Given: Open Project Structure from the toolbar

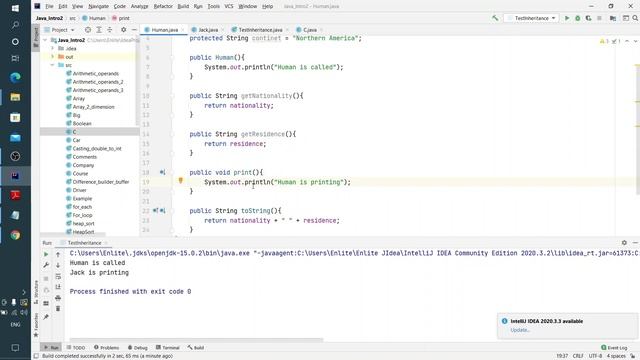Looking at the screenshot, I should point(613,18).
